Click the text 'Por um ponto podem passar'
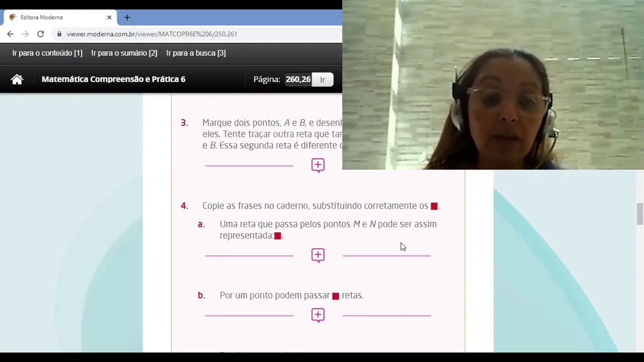The image size is (644, 362). 275,296
